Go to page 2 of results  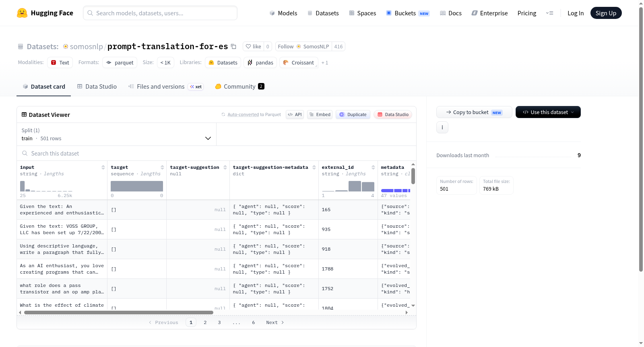(205, 322)
